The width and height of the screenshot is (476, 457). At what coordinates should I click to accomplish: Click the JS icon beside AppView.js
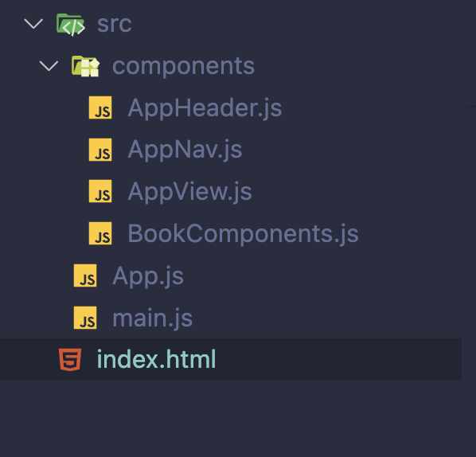(x=100, y=191)
